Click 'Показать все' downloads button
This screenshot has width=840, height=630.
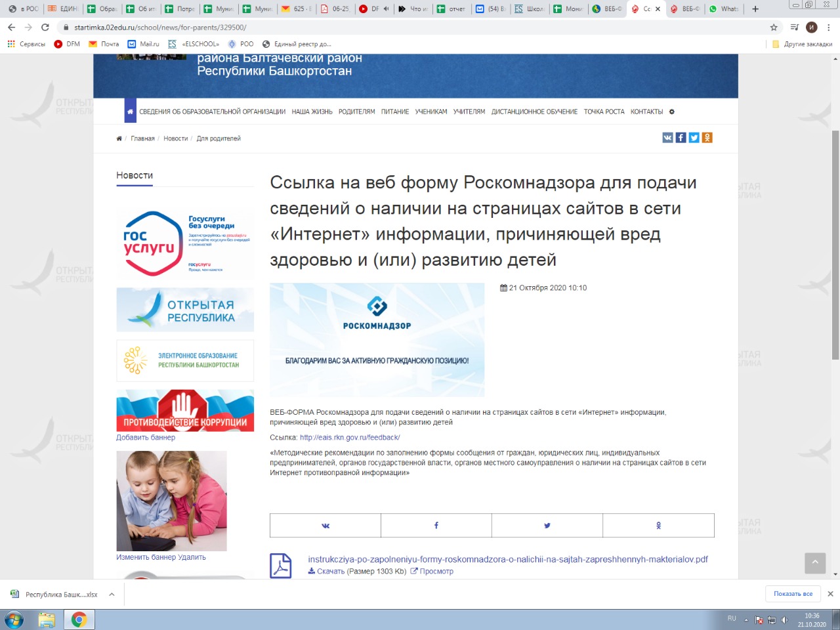pyautogui.click(x=793, y=594)
